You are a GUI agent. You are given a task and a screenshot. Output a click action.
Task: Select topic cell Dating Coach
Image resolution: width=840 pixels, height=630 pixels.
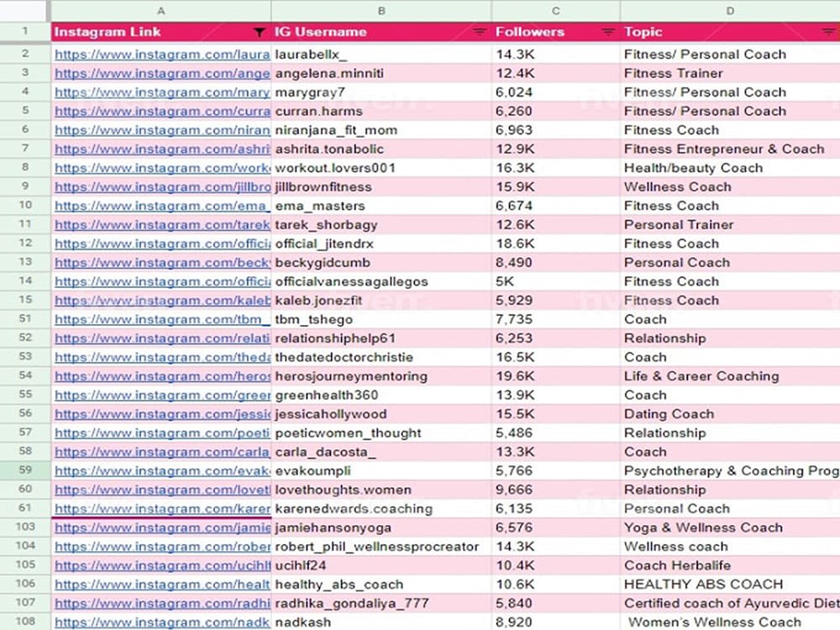point(730,414)
